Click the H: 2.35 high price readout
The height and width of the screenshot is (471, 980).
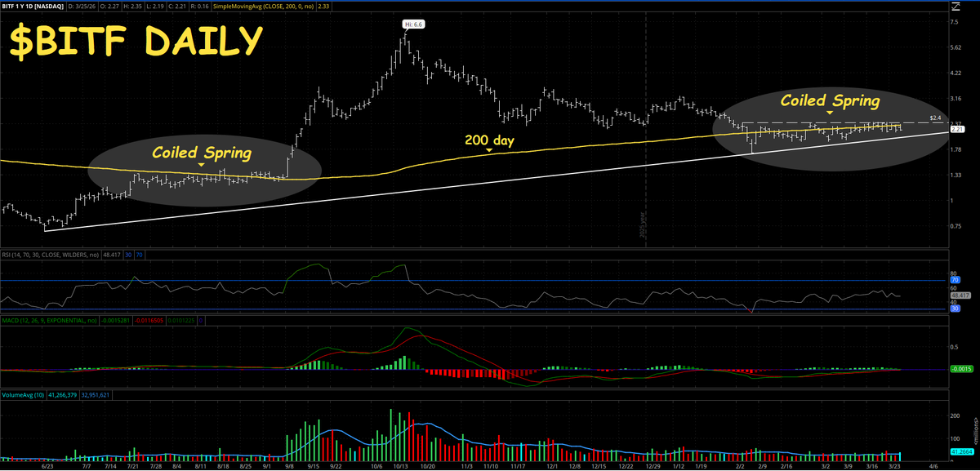(x=132, y=6)
